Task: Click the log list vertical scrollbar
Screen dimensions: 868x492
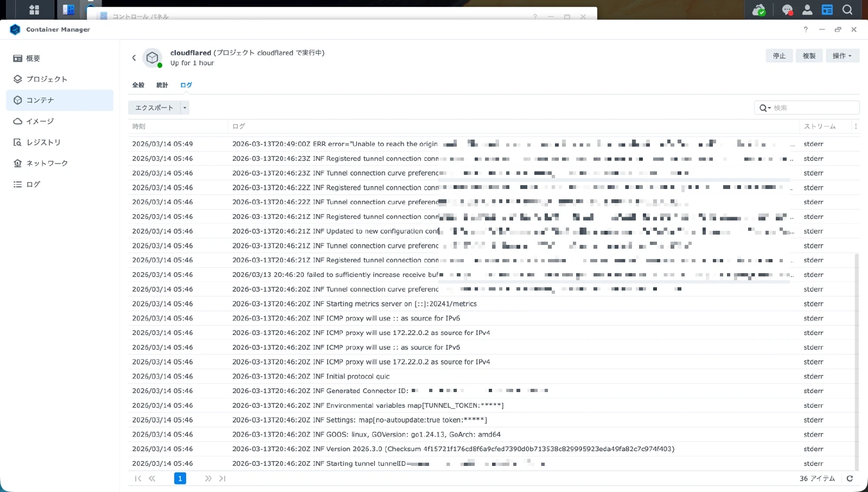Action: pos(857,361)
